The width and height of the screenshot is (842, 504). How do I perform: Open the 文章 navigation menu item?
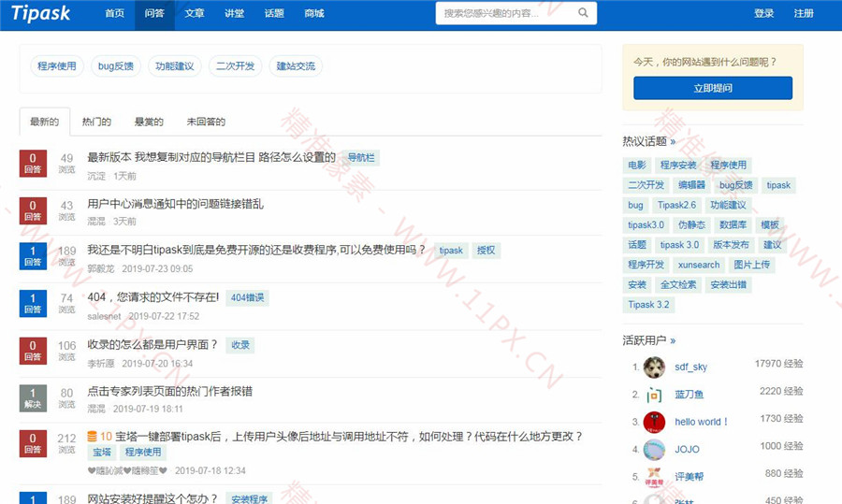195,14
